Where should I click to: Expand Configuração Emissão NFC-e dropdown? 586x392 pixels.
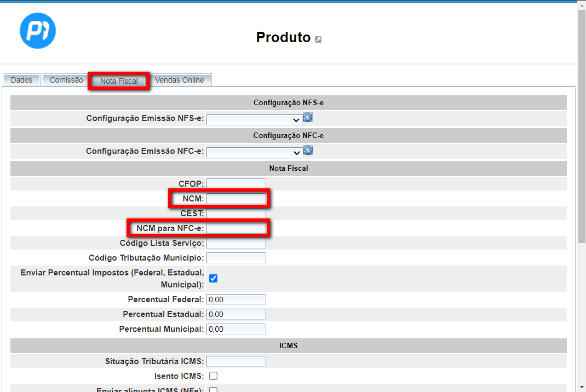[254, 152]
